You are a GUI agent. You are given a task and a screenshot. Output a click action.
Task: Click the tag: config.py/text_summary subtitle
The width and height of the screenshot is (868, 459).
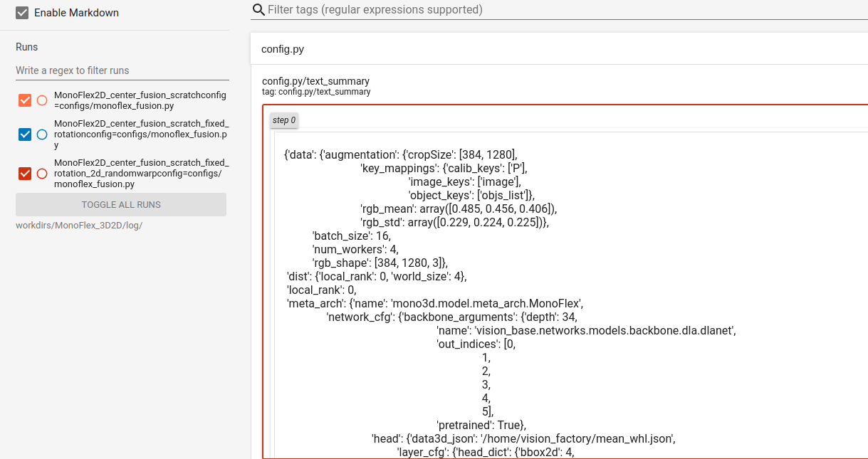tap(316, 92)
